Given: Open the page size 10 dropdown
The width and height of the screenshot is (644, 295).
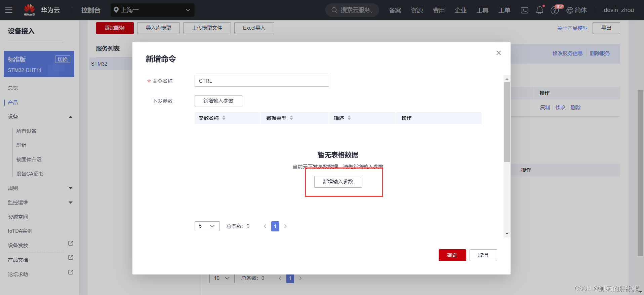Looking at the screenshot, I should (x=222, y=278).
